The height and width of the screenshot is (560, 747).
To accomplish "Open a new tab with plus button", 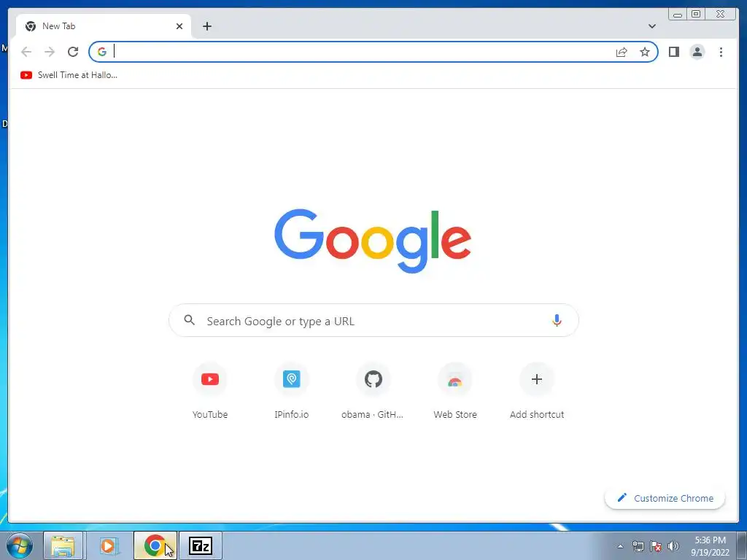I will click(206, 26).
